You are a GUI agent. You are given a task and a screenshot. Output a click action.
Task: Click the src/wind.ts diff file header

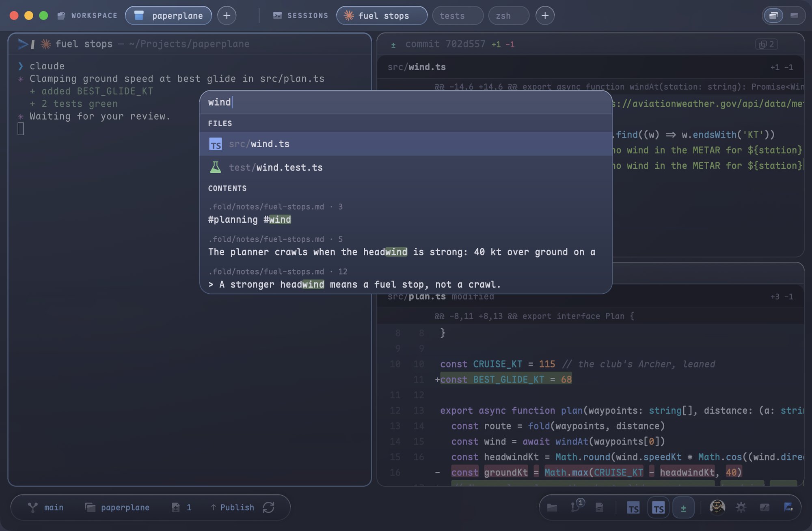[x=590, y=67]
